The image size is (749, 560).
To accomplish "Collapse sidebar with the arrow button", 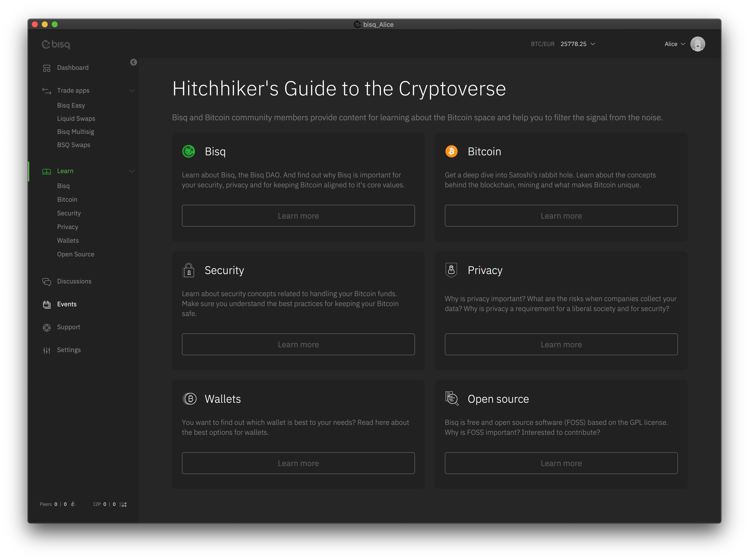I will tap(133, 62).
